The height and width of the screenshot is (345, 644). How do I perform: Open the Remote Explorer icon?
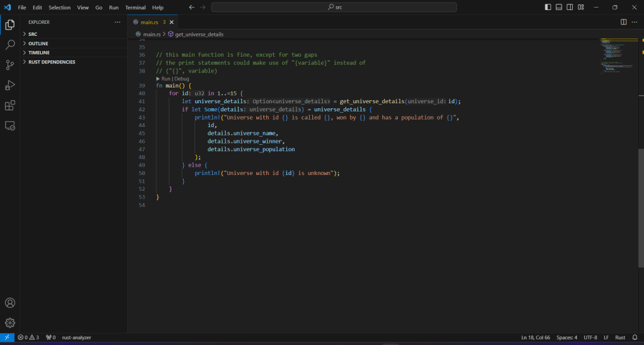click(x=10, y=126)
